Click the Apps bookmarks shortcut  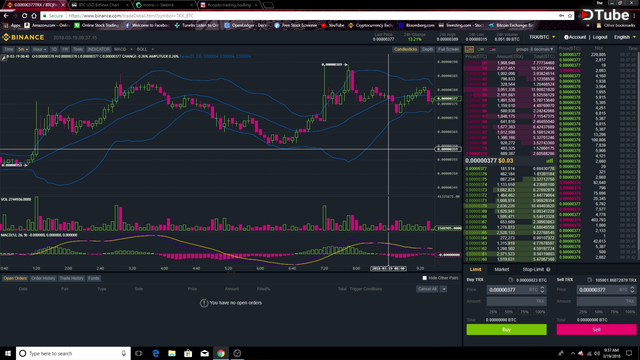12,25
